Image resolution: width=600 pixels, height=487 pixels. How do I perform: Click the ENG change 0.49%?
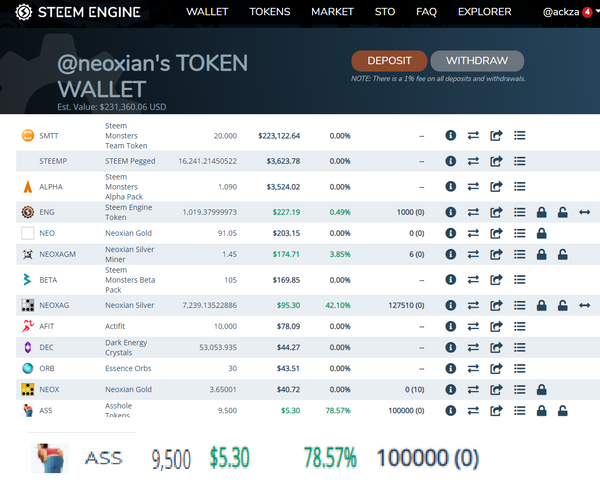[x=340, y=212]
